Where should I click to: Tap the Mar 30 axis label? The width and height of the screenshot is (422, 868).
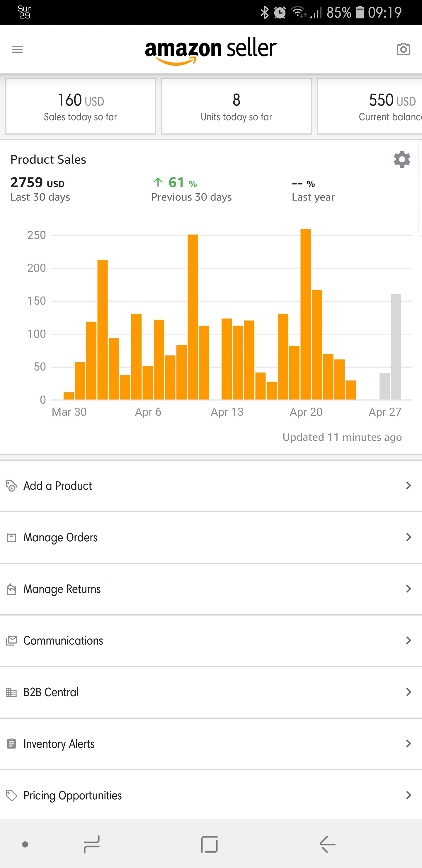tap(69, 412)
